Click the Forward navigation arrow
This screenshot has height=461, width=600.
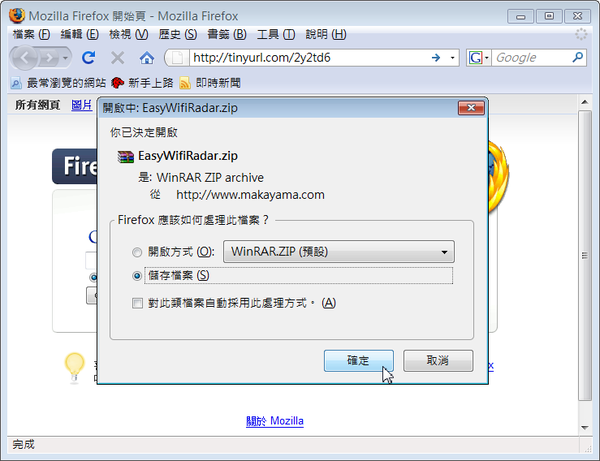(49, 58)
